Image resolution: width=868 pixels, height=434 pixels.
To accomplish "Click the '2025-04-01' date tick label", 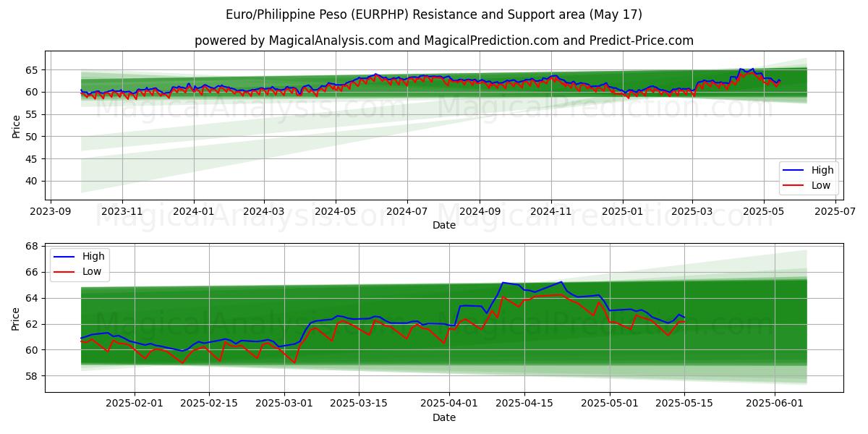I will 449,403.
